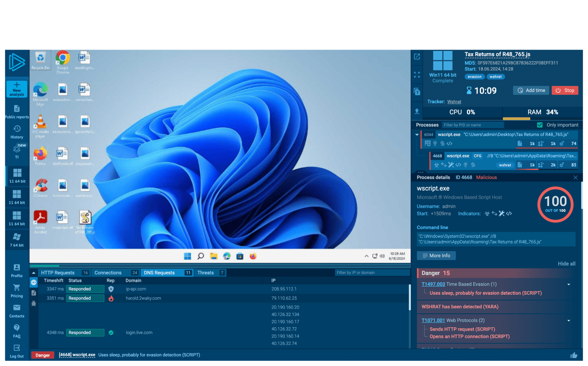Click the upload/export icon
588x366 pixels.
coord(417,111)
